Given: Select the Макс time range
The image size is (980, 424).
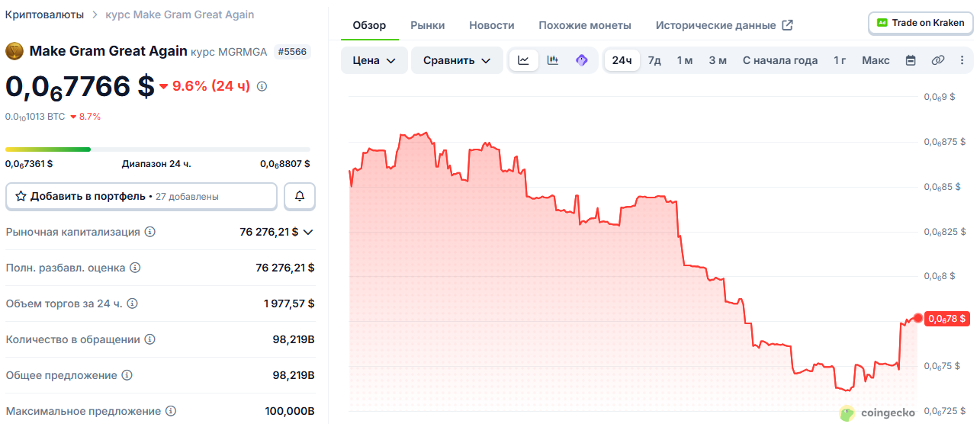Looking at the screenshot, I should click(876, 60).
